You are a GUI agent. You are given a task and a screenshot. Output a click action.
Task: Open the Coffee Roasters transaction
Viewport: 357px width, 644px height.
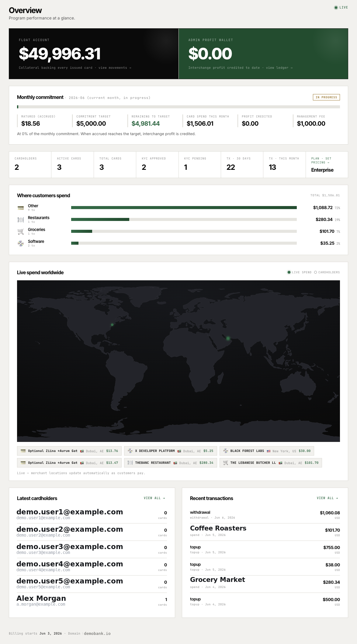click(x=265, y=532)
